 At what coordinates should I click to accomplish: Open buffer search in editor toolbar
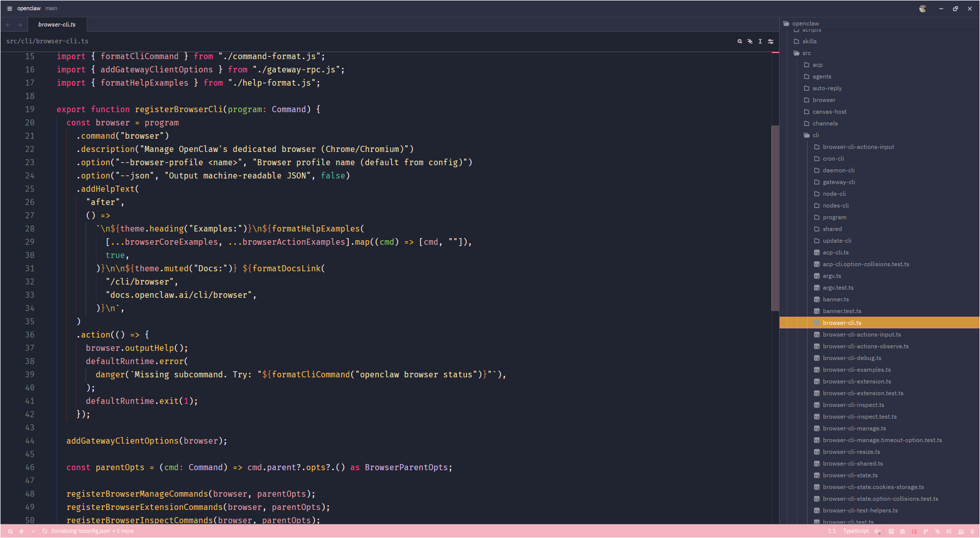pos(740,41)
